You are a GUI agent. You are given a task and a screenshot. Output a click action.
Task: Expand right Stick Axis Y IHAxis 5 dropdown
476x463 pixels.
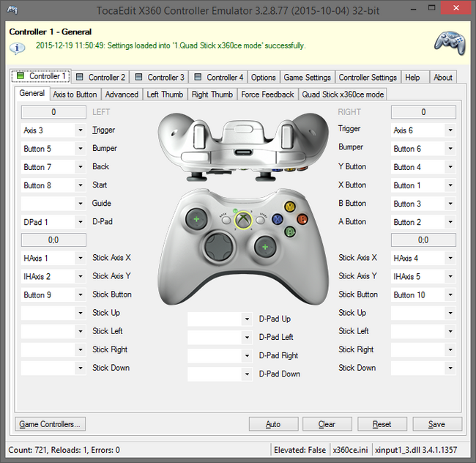[x=450, y=276]
